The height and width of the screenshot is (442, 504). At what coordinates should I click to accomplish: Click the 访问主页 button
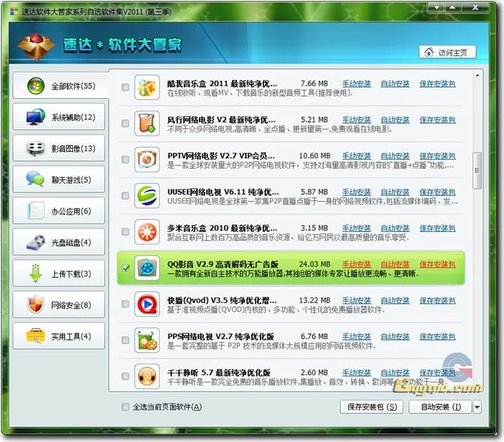pyautogui.click(x=448, y=52)
